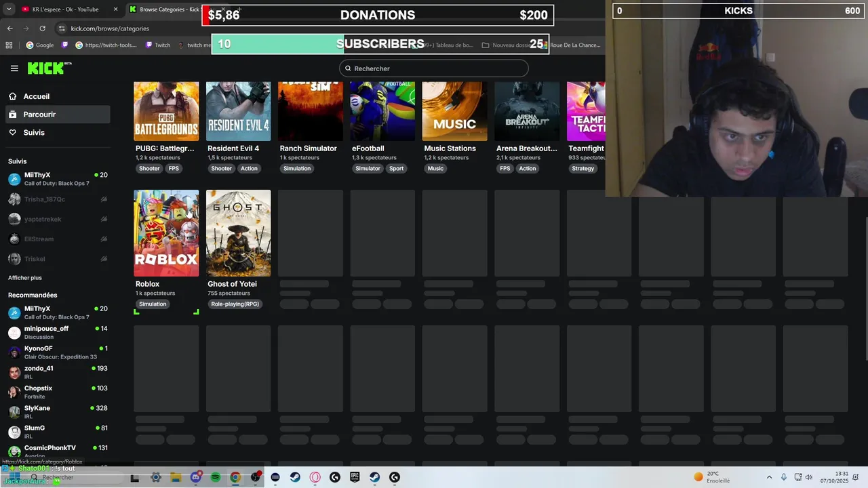Open the eFootball category thumbnail
Image resolution: width=868 pixels, height=488 pixels.
382,111
